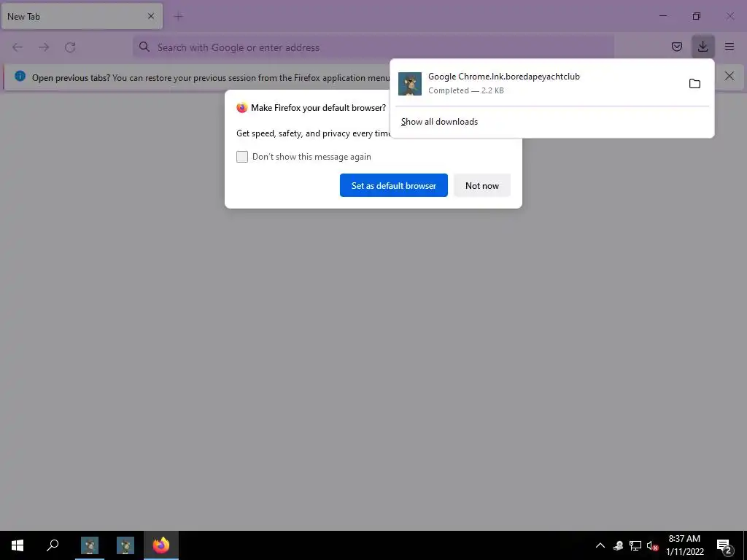The height and width of the screenshot is (560, 747).
Task: Click Firefox icon in the taskbar
Action: click(161, 545)
